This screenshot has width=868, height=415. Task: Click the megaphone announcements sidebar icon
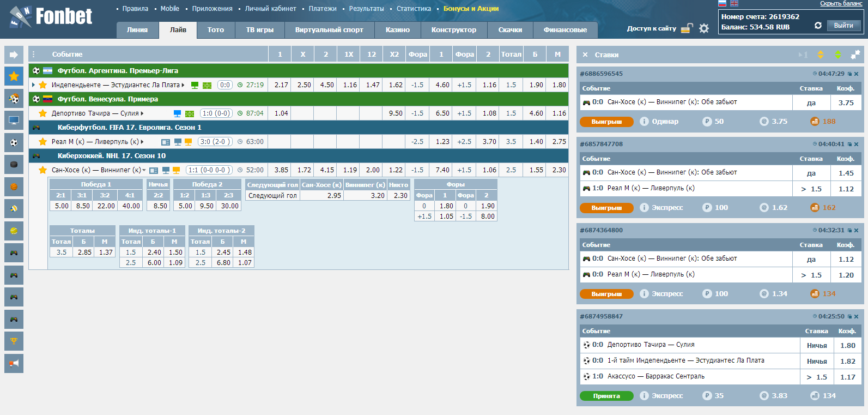(14, 363)
